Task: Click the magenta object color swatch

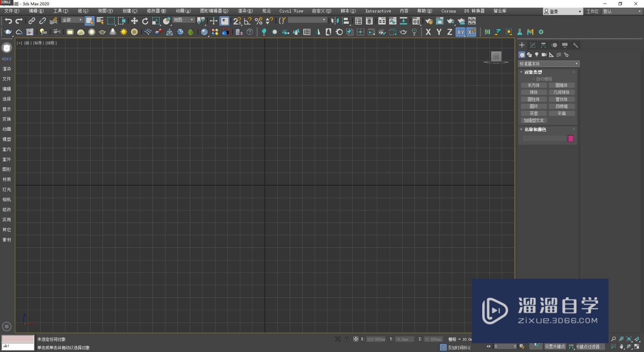Action: pyautogui.click(x=570, y=138)
